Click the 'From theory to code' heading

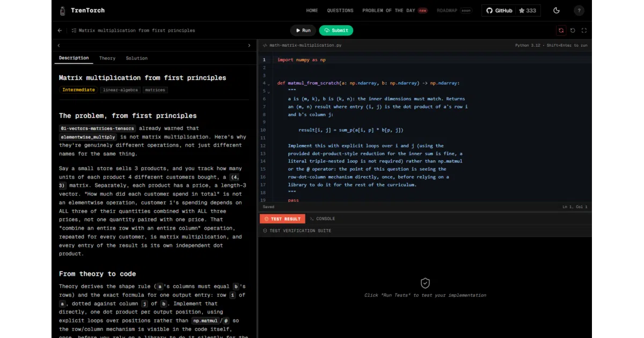click(98, 274)
